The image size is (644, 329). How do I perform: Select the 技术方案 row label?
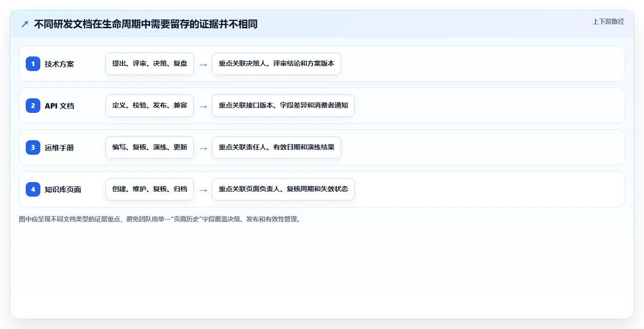coord(59,64)
